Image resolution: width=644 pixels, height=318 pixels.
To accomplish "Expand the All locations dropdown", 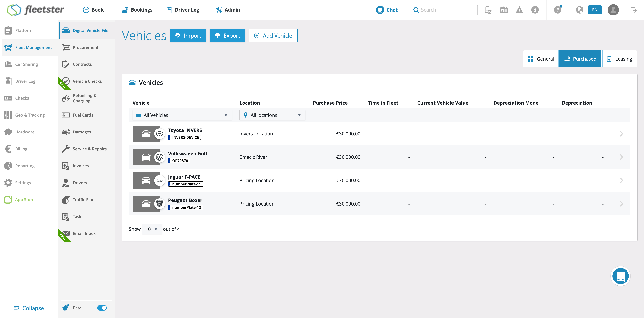I will [x=272, y=115].
